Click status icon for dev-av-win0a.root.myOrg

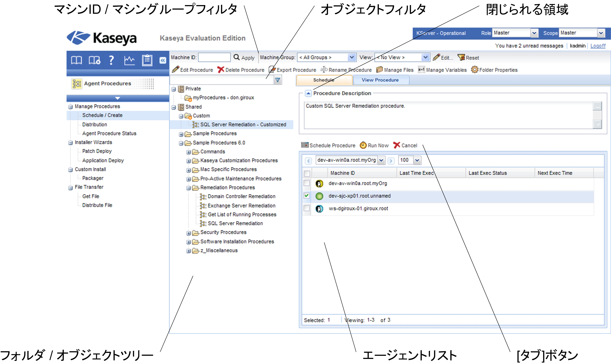(319, 183)
